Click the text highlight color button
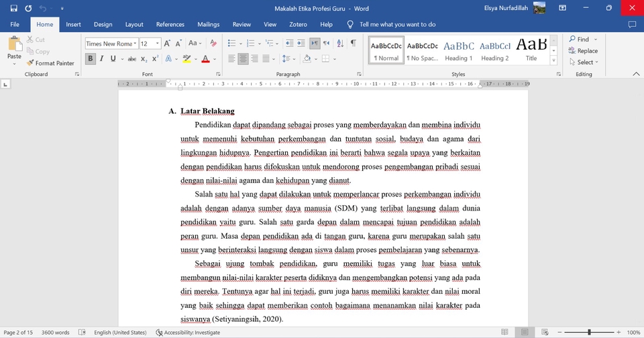644x338 pixels. [186, 59]
